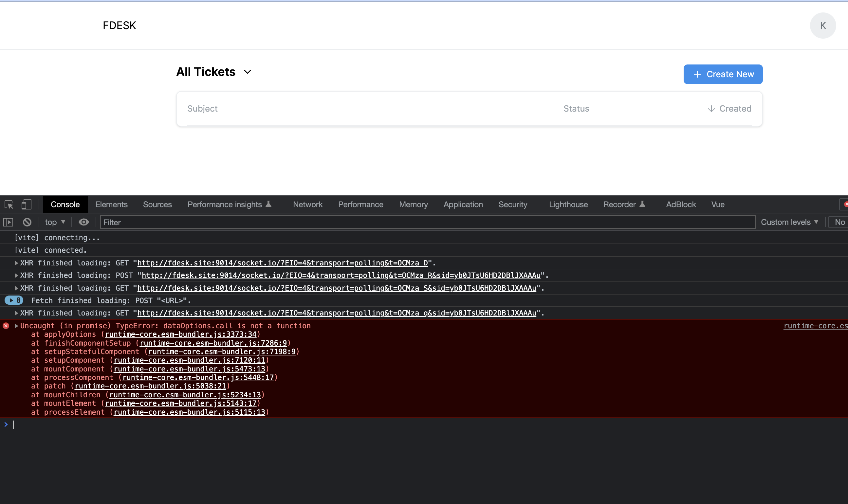The height and width of the screenshot is (504, 848).
Task: Click the Create New button
Action: (723, 74)
